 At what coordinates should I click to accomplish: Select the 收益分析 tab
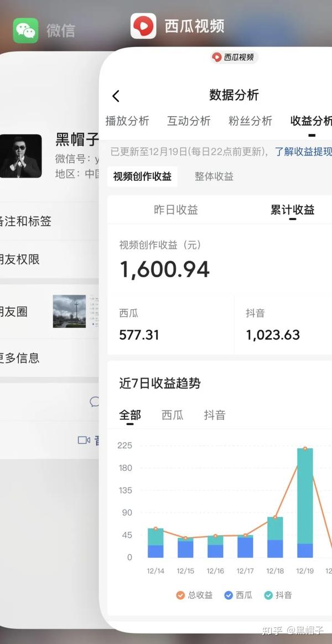point(311,121)
